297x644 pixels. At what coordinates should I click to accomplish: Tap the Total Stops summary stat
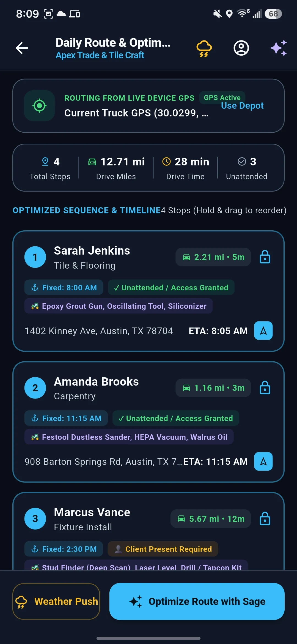click(50, 168)
